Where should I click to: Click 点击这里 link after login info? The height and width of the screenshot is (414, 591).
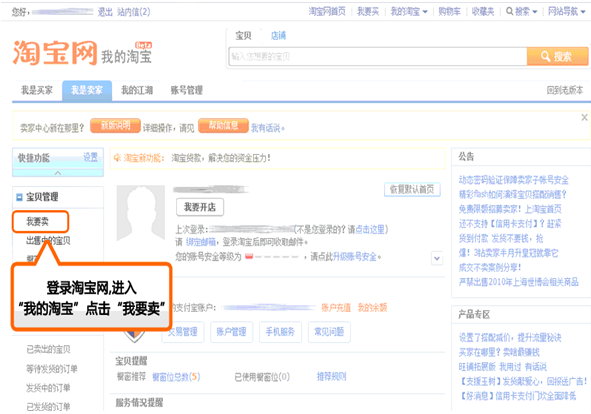pos(370,230)
